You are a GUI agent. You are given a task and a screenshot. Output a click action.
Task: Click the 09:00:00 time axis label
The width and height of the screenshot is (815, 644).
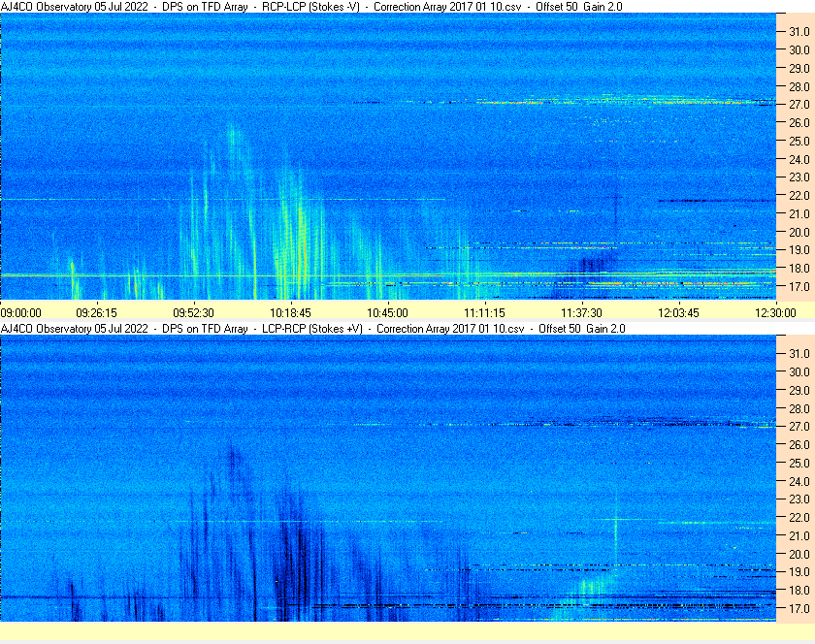[x=20, y=313]
